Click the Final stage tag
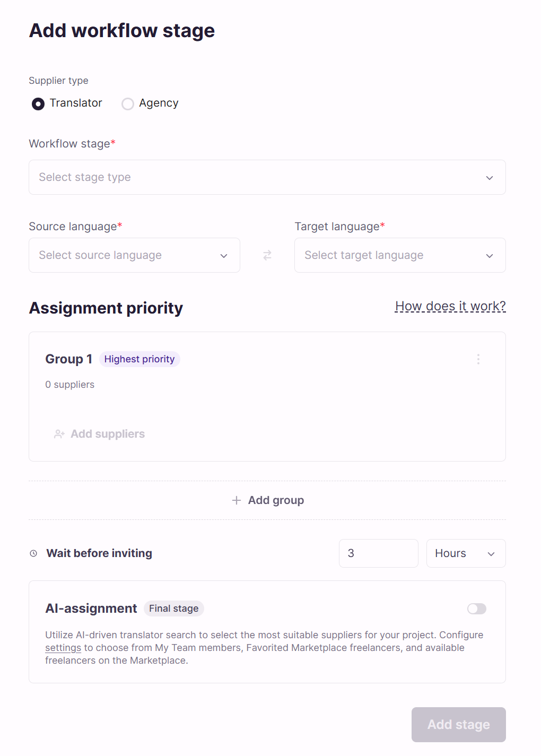The image size is (541, 756). click(x=174, y=609)
